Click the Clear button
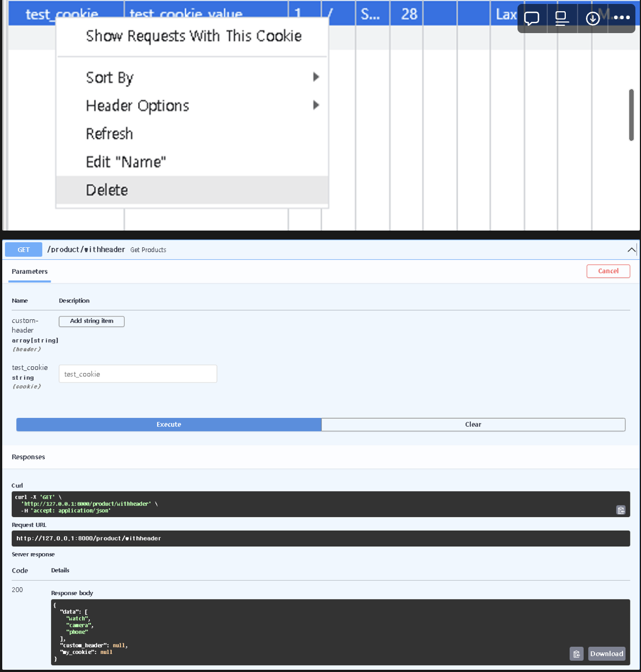Screen dimensions: 641x672 [x=473, y=425]
